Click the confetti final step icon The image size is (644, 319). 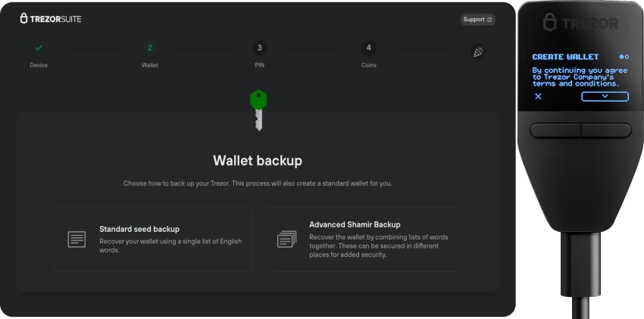coord(478,52)
